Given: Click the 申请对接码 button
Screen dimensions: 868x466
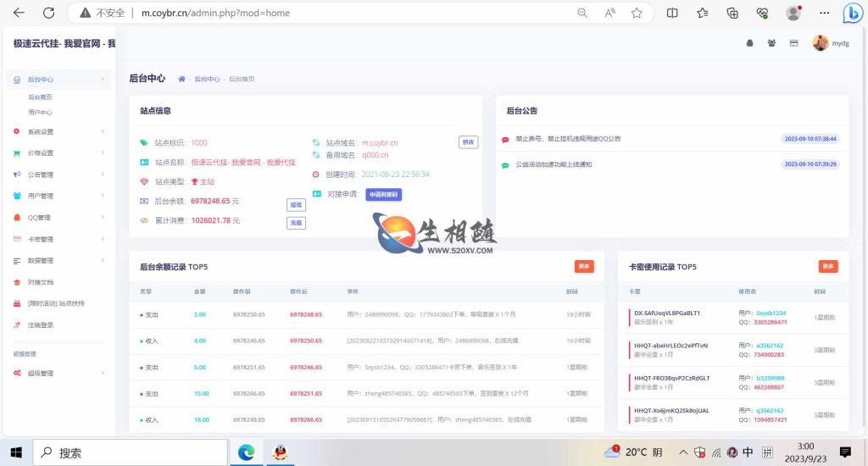Looking at the screenshot, I should (x=384, y=194).
